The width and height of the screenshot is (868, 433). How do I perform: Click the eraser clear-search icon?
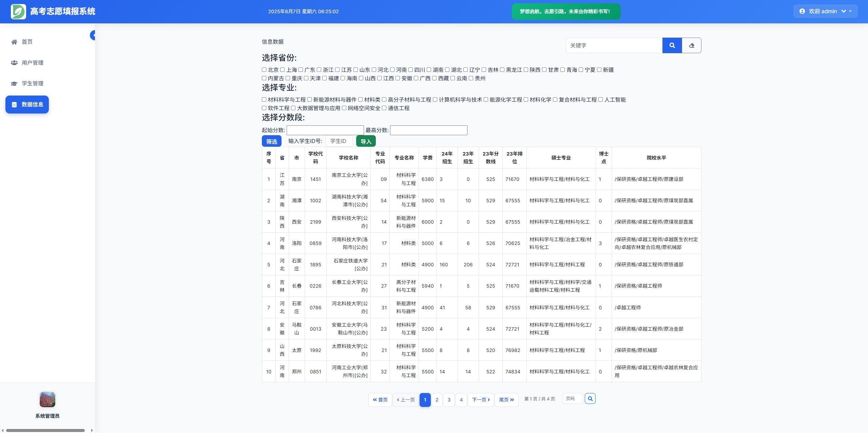tap(691, 45)
